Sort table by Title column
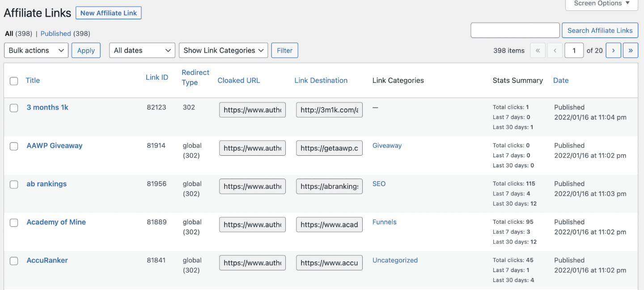The image size is (644, 290). (33, 81)
